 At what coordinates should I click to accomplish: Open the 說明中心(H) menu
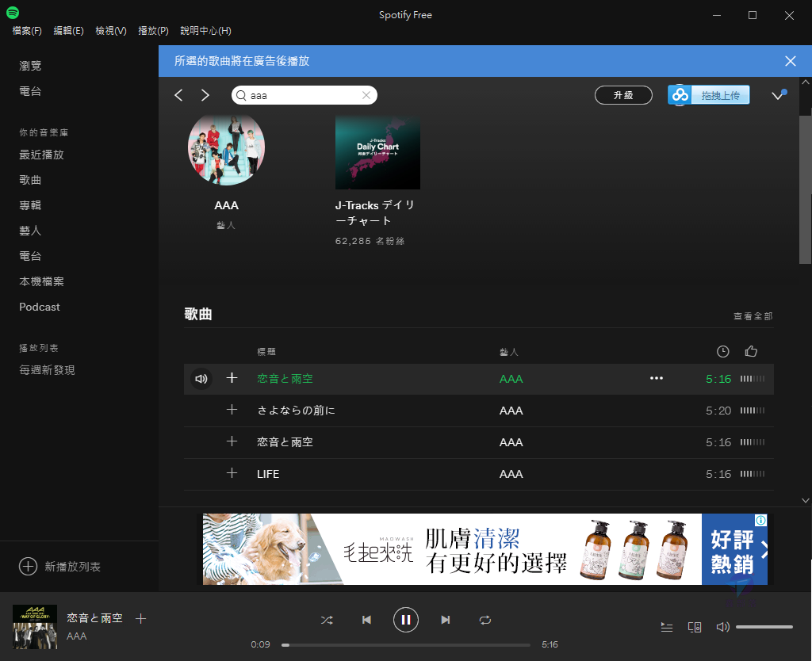coord(205,31)
